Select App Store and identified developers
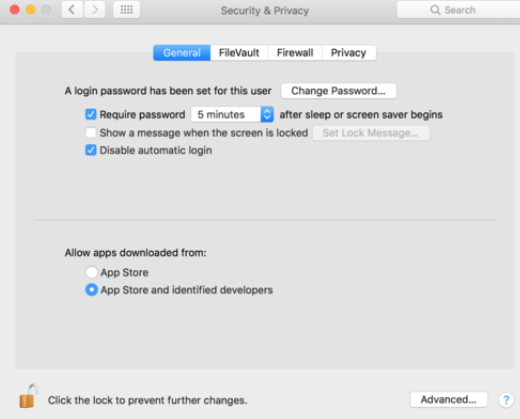 point(91,290)
